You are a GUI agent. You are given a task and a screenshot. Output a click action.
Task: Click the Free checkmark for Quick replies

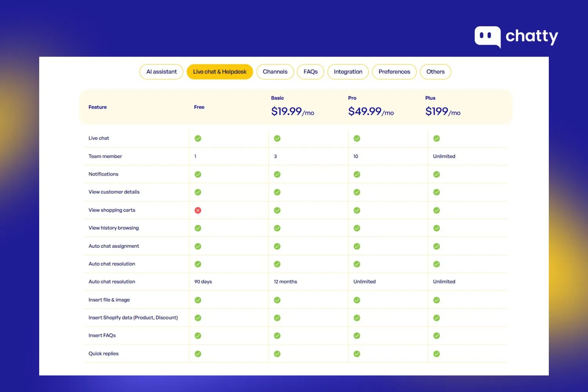198,354
